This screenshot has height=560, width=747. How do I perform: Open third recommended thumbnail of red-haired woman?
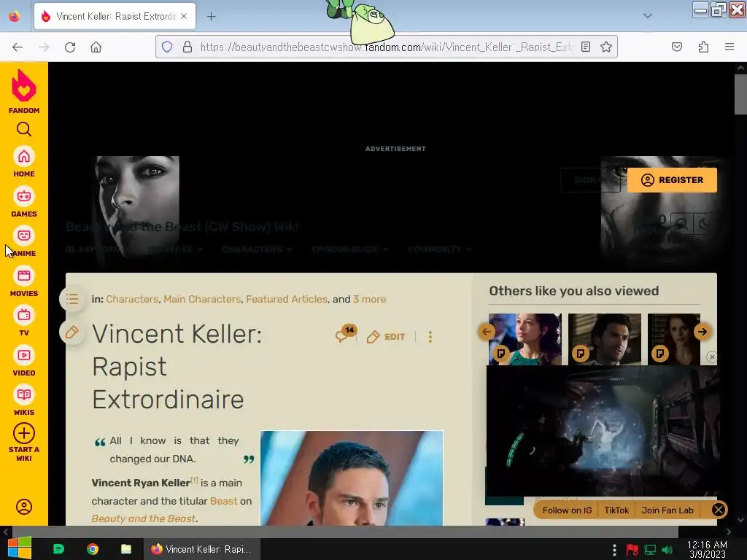(x=674, y=339)
